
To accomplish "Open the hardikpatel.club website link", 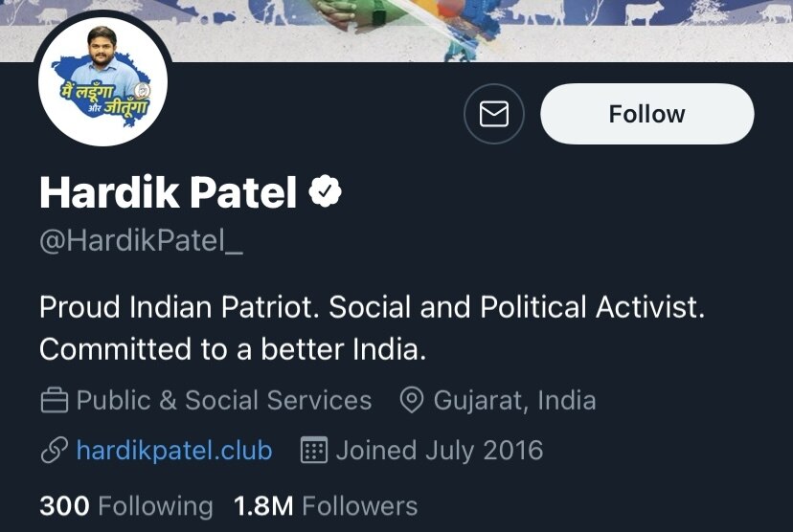I will coord(173,451).
